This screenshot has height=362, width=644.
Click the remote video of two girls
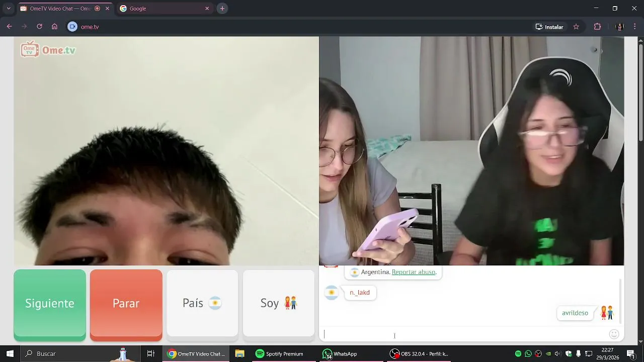(x=471, y=151)
